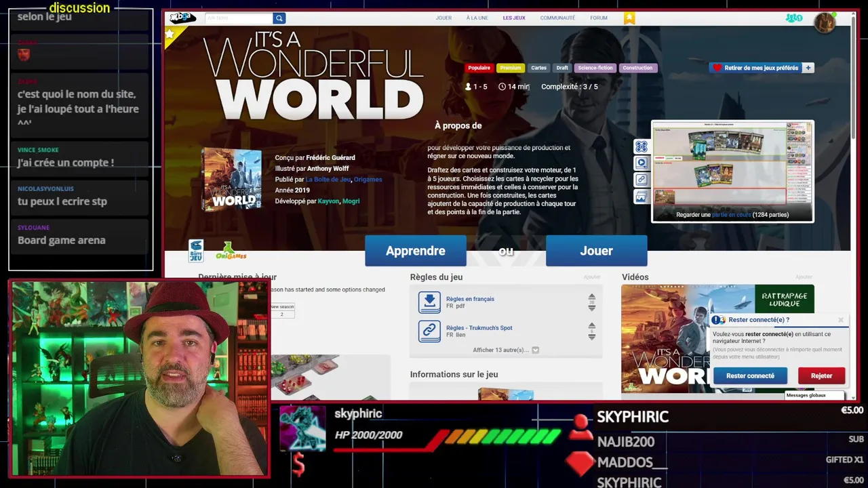Open the LES JEUX menu
Screen dimensions: 868x488
[514, 18]
